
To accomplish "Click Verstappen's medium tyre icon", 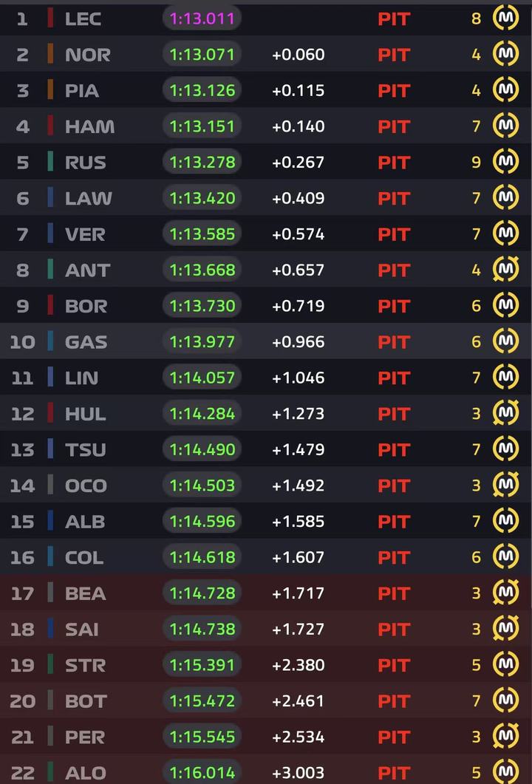I will pos(506,234).
